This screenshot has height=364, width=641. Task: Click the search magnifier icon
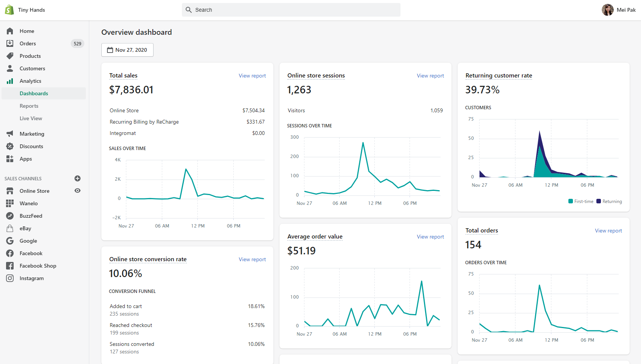(x=189, y=10)
